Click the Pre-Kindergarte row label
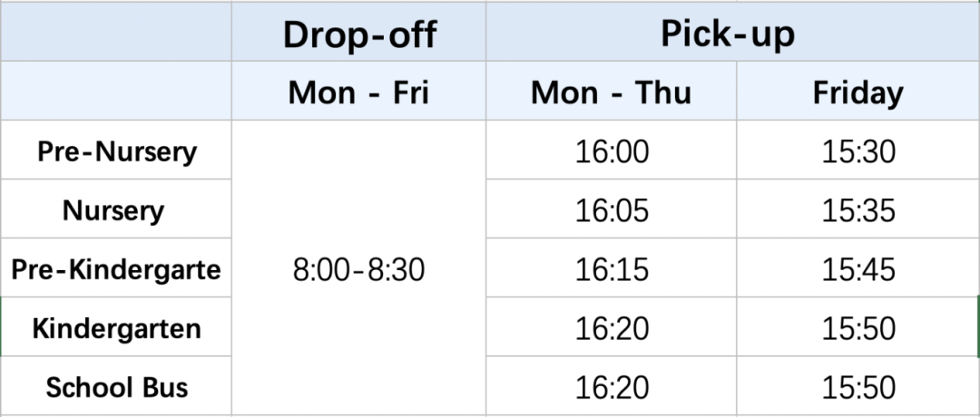Image resolution: width=980 pixels, height=417 pixels. point(116,269)
